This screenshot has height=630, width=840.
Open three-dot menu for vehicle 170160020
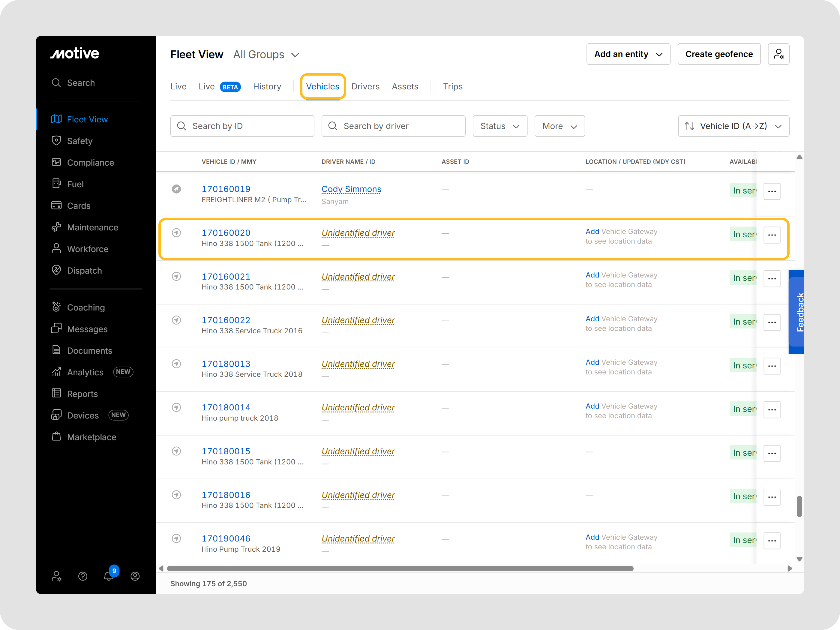pos(772,235)
